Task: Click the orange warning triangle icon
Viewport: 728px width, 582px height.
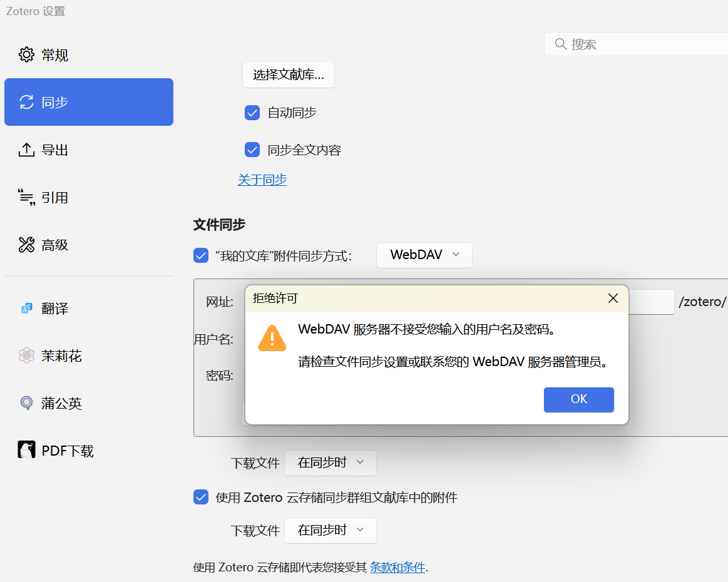Action: point(272,339)
